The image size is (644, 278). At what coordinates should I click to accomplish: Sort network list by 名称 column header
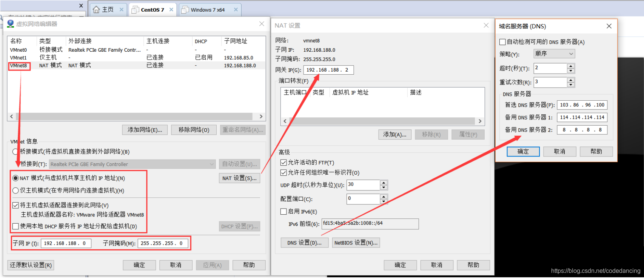click(x=22, y=41)
